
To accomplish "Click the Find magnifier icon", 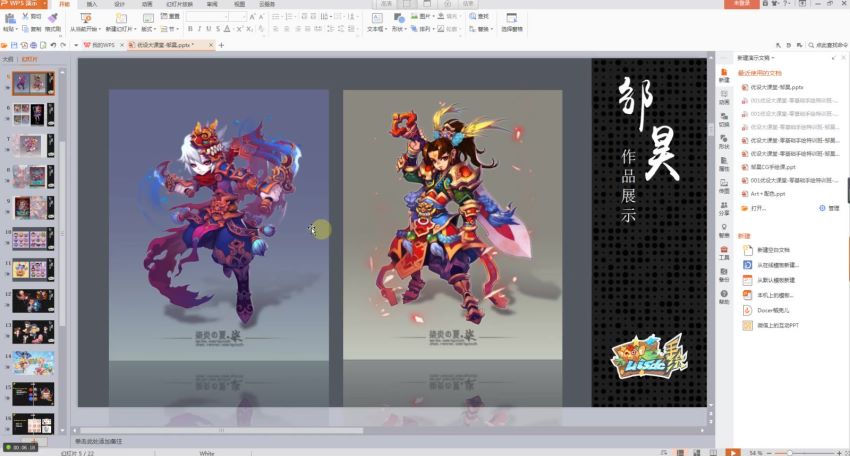I will point(473,16).
